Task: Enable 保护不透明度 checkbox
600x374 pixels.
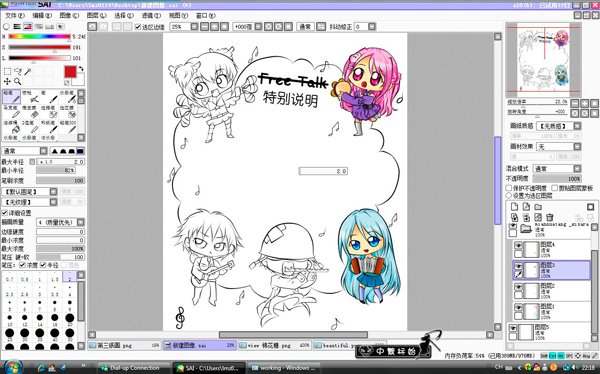Action: [509, 188]
